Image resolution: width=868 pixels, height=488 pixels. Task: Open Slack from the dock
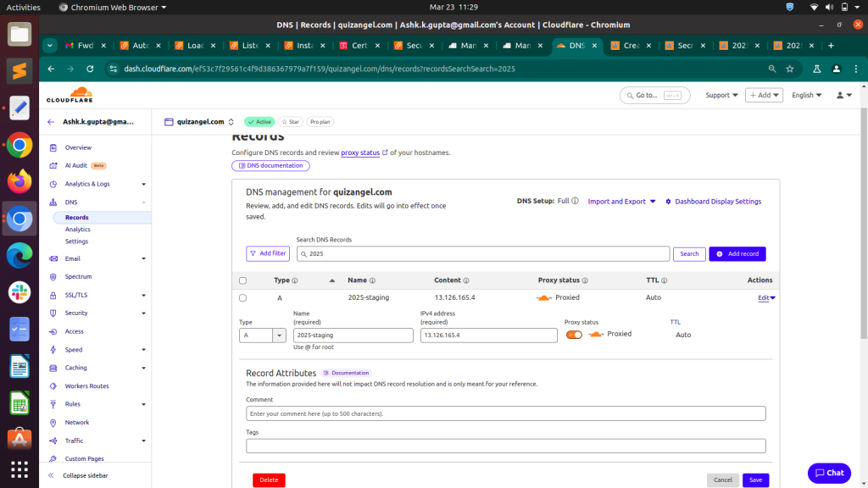(x=19, y=292)
